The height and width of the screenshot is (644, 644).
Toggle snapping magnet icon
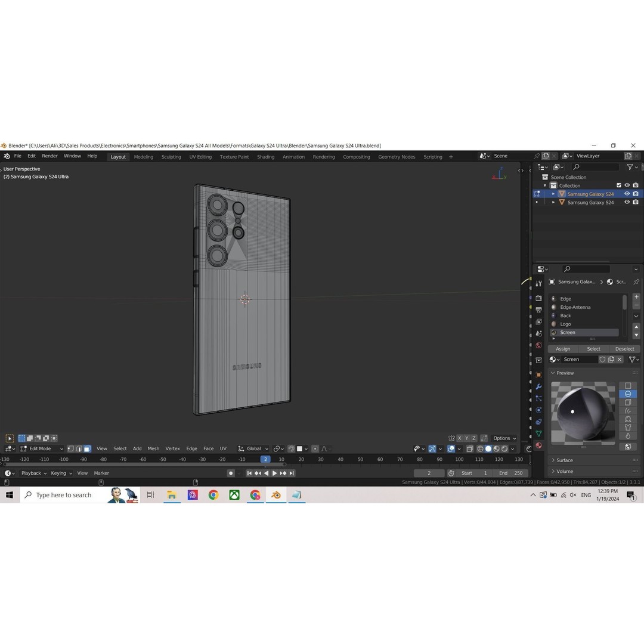[291, 448]
